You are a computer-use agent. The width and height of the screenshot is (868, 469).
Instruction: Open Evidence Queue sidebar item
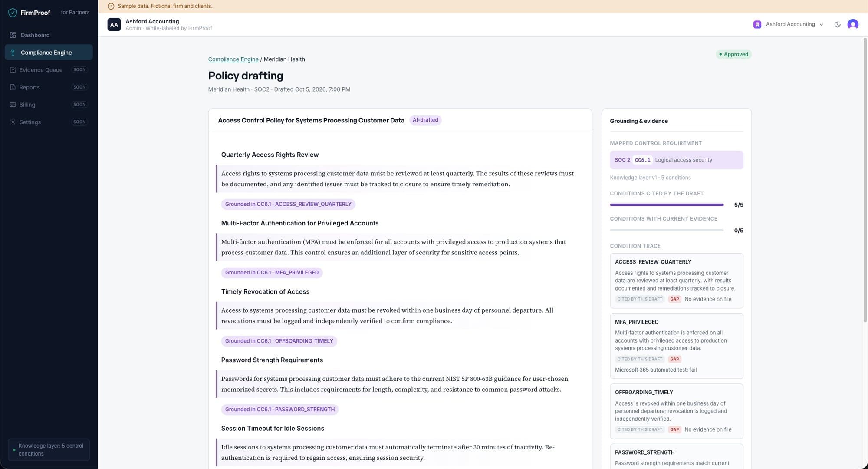[x=49, y=70]
